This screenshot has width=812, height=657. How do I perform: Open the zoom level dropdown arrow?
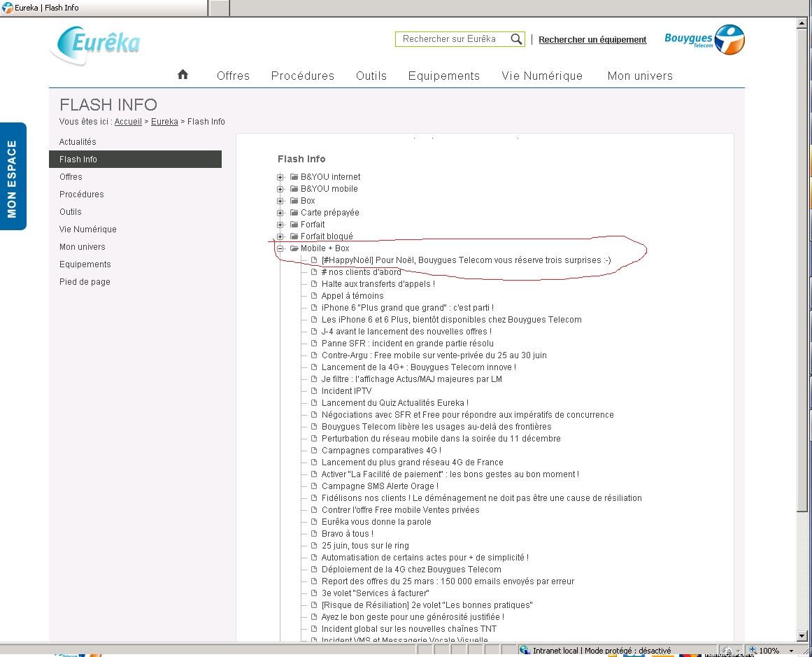pyautogui.click(x=791, y=651)
